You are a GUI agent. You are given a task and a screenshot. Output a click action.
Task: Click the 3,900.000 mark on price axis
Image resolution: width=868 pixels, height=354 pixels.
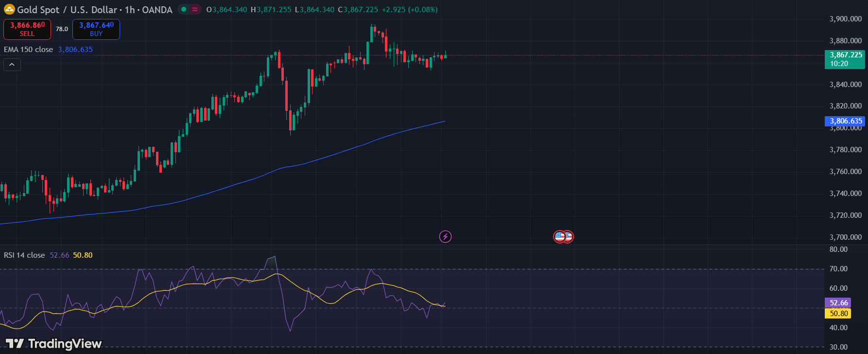(845, 19)
